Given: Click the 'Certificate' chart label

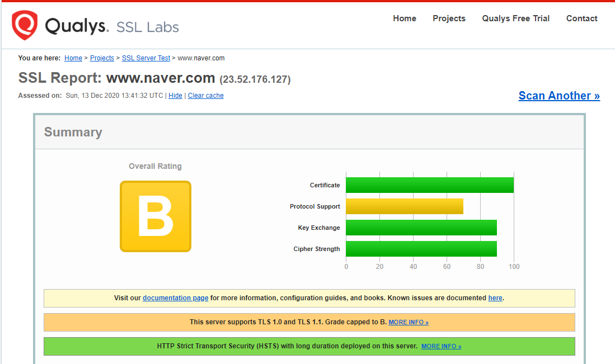Looking at the screenshot, I should coord(325,185).
